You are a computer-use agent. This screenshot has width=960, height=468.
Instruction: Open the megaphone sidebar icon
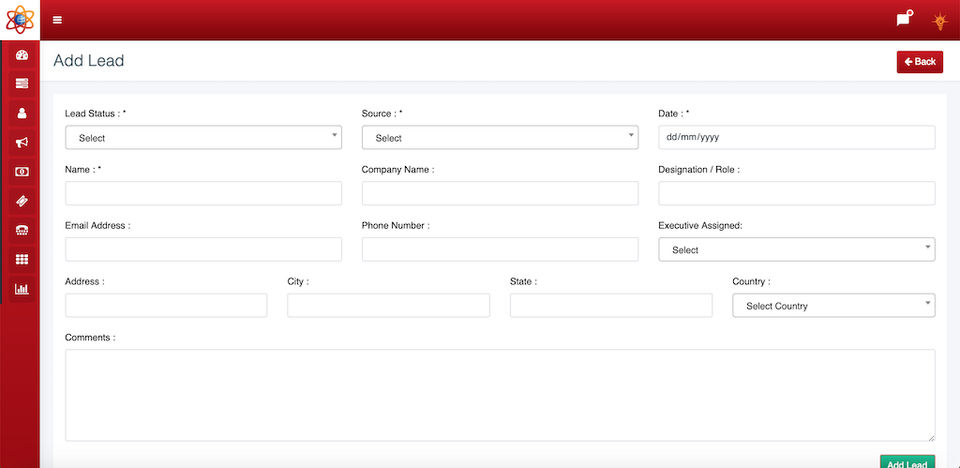(22, 142)
